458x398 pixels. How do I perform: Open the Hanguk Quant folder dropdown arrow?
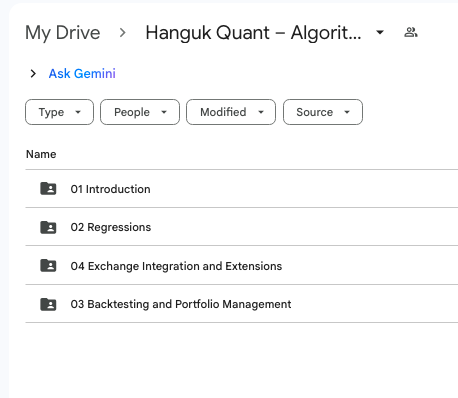[x=380, y=32]
